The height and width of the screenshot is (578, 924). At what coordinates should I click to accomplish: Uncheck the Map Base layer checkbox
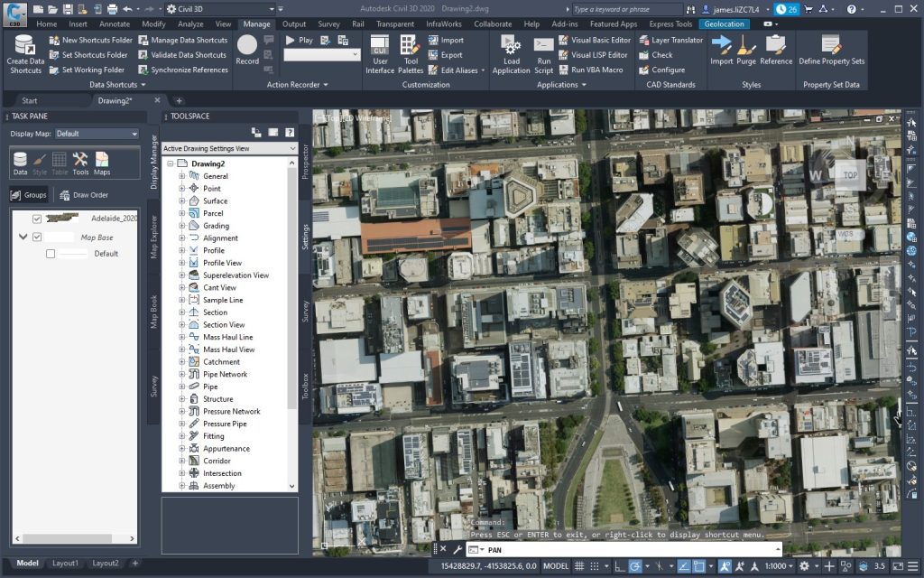[37, 238]
